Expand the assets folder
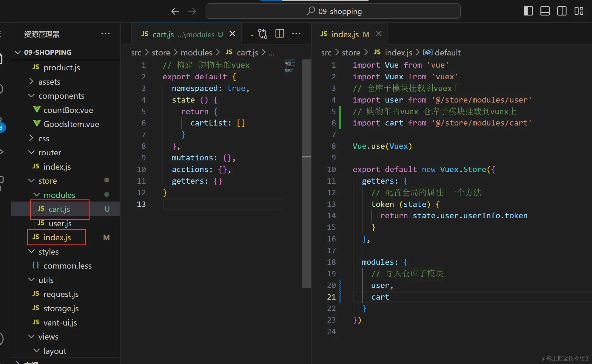This screenshot has width=592, height=364. tap(66, 82)
